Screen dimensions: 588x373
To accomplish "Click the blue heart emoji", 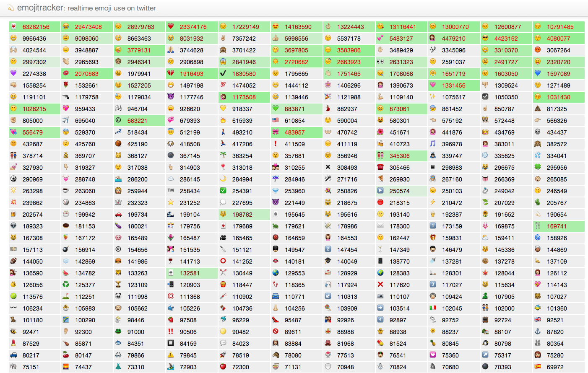I will click(538, 74).
